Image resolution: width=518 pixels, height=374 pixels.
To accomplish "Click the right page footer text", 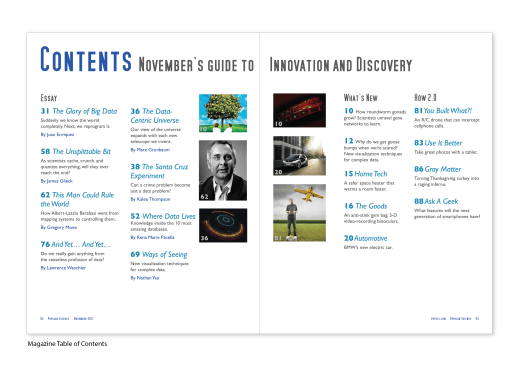I will [455, 319].
